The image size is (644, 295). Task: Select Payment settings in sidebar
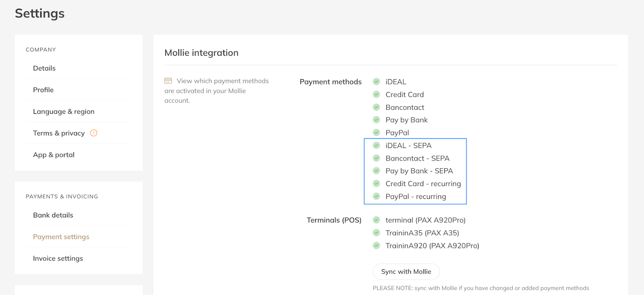click(x=61, y=237)
